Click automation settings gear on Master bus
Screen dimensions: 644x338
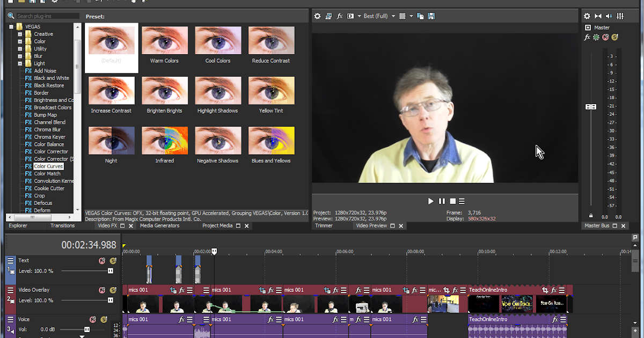[x=596, y=37]
